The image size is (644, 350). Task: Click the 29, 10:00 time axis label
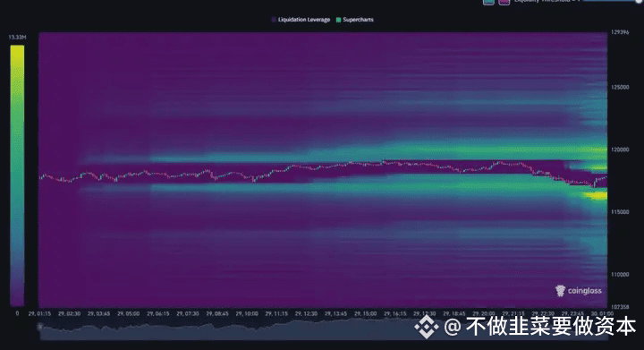[x=247, y=313]
